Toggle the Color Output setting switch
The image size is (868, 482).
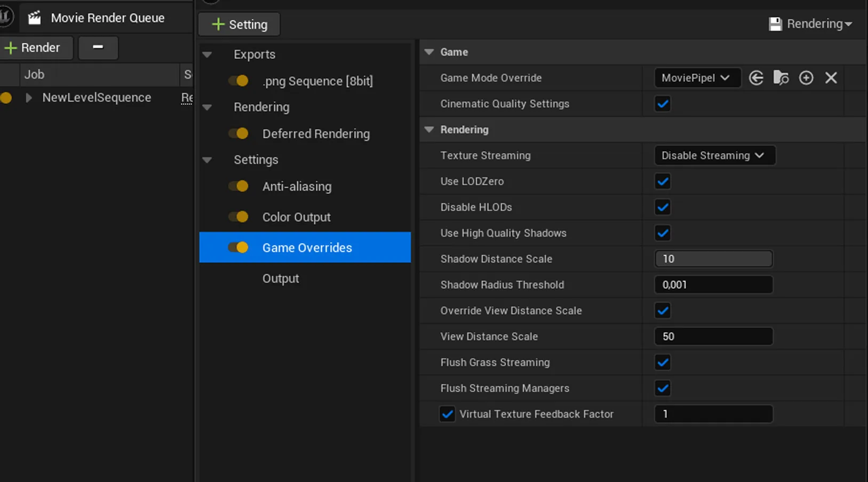tap(238, 217)
